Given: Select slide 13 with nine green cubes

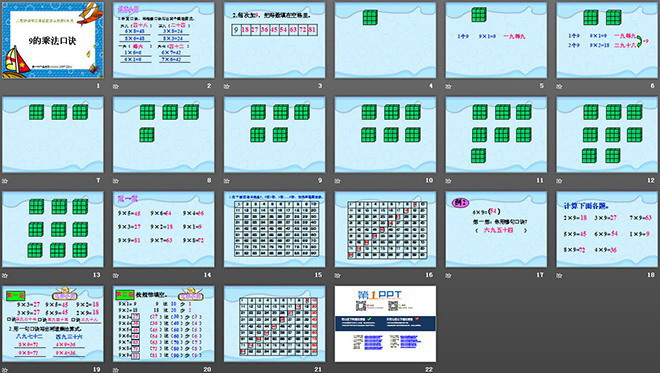Looking at the screenshot, I should [x=53, y=229].
